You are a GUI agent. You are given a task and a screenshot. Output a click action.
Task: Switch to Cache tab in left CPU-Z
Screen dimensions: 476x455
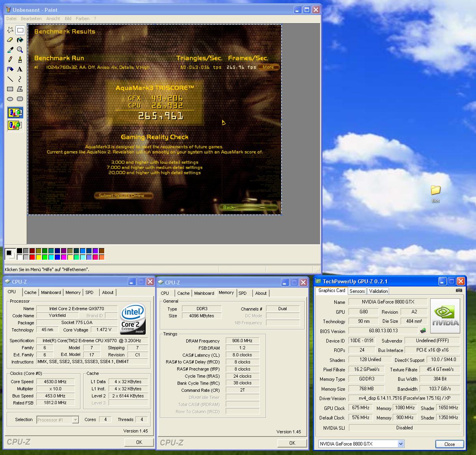pyautogui.click(x=30, y=292)
